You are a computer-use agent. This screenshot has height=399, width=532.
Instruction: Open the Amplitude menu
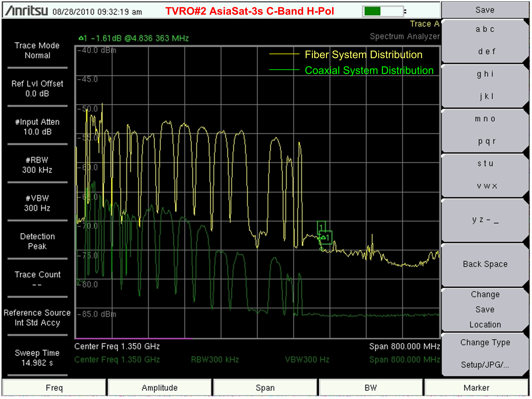point(160,388)
